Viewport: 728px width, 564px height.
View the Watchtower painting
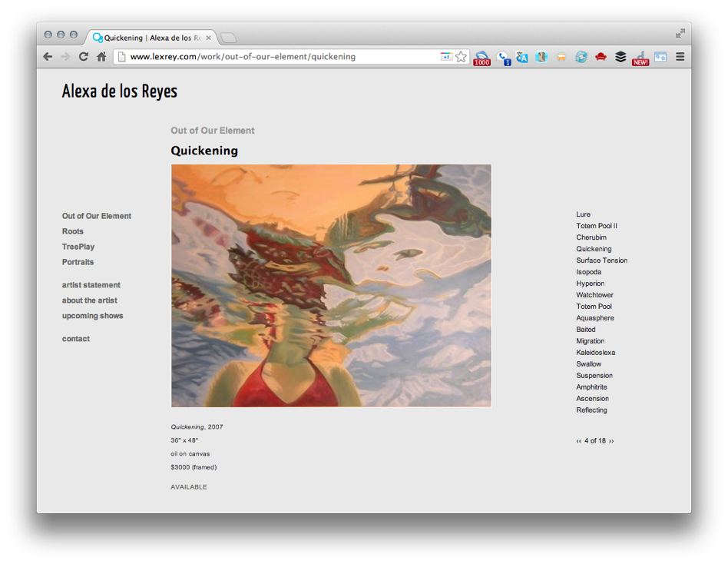click(594, 295)
